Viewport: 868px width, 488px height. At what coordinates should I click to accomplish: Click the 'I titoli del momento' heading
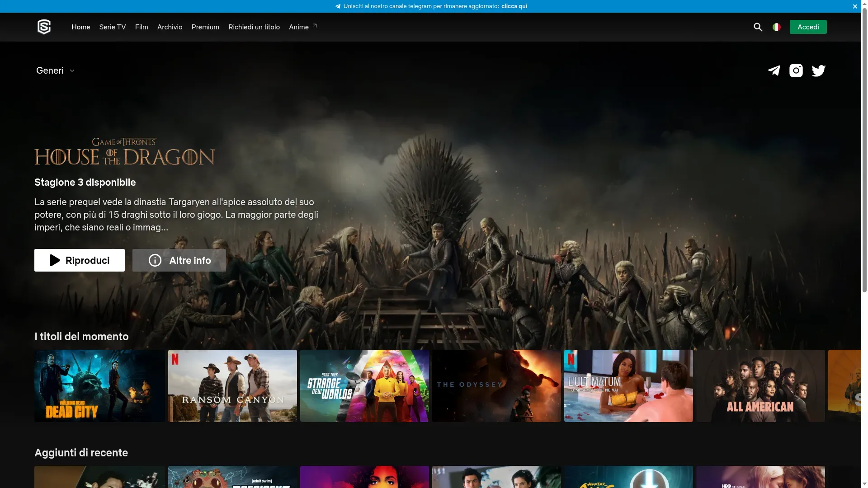(81, 337)
